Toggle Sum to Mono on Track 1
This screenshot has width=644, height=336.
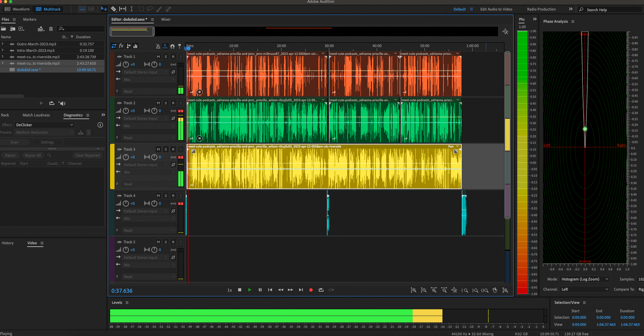click(x=173, y=64)
